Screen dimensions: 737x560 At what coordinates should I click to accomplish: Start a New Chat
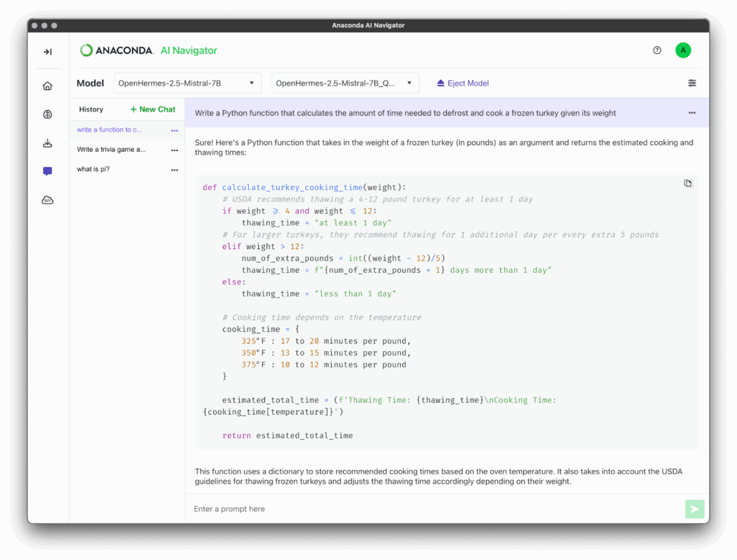(x=153, y=109)
